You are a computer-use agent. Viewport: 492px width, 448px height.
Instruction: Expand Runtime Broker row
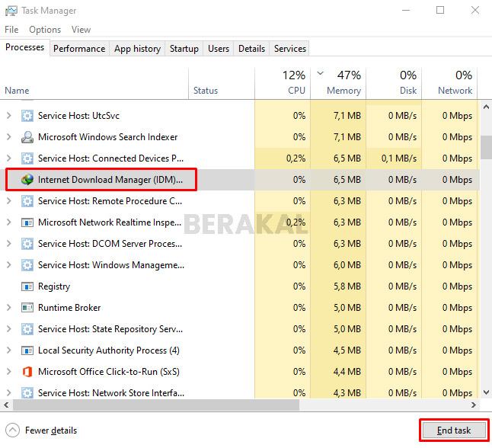pyautogui.click(x=9, y=308)
